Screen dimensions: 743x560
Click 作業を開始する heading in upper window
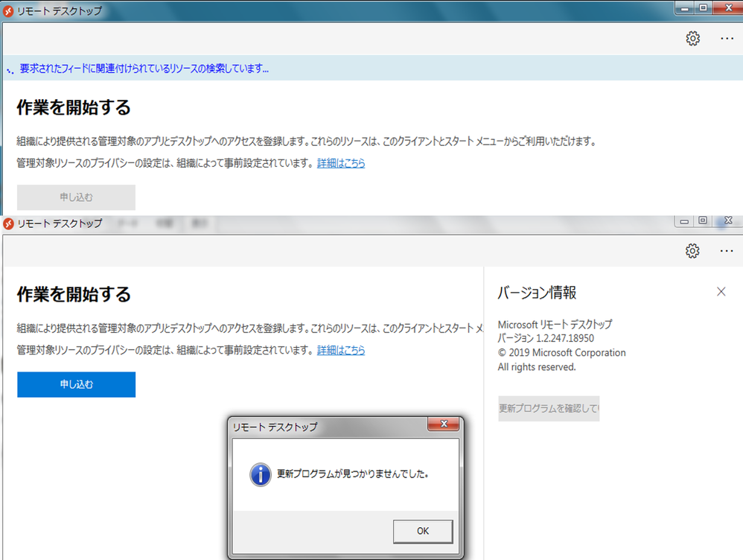[x=74, y=107]
